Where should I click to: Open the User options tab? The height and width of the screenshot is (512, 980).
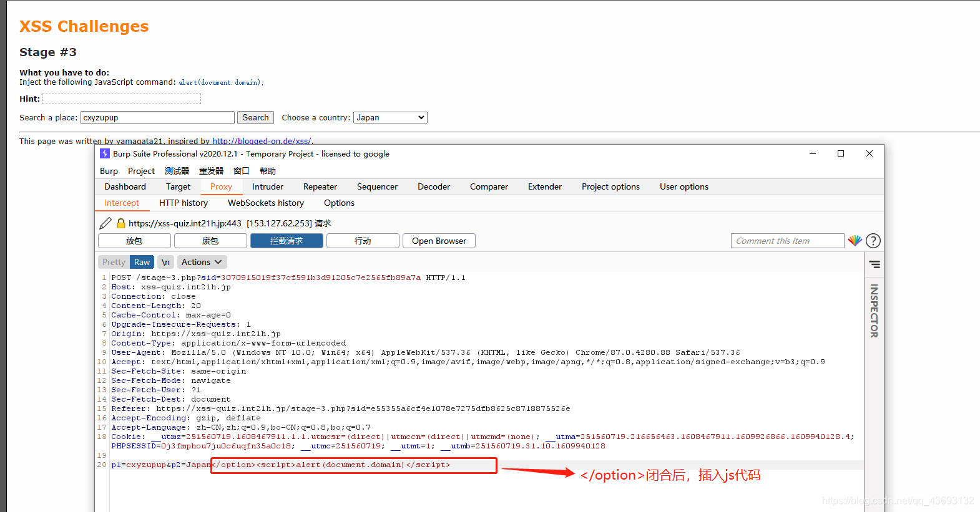point(684,186)
